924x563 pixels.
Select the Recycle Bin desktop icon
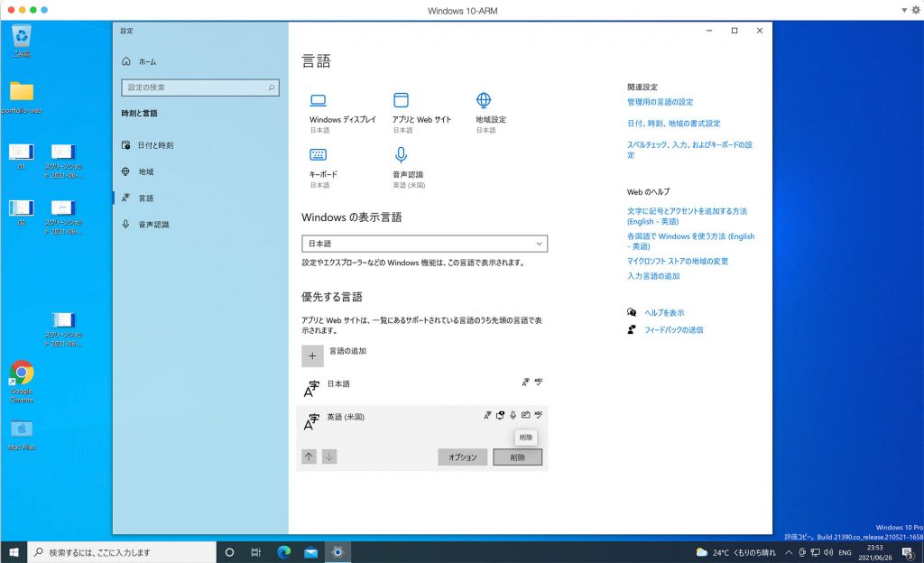coord(22,42)
